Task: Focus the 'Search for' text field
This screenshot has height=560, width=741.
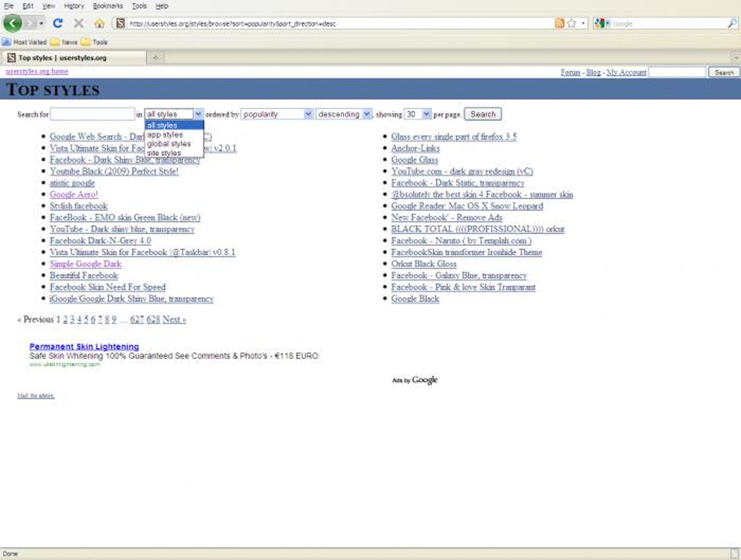Action: coord(92,114)
